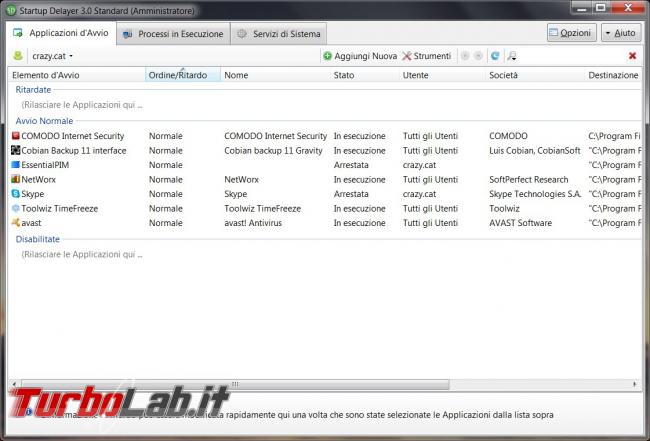Click Tutti gli Utenti in avast row
The image size is (650, 441).
(430, 223)
